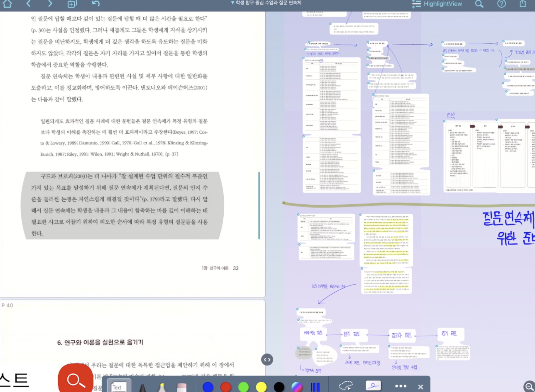Toggle the handwriting stroke mode

[x=373, y=386]
